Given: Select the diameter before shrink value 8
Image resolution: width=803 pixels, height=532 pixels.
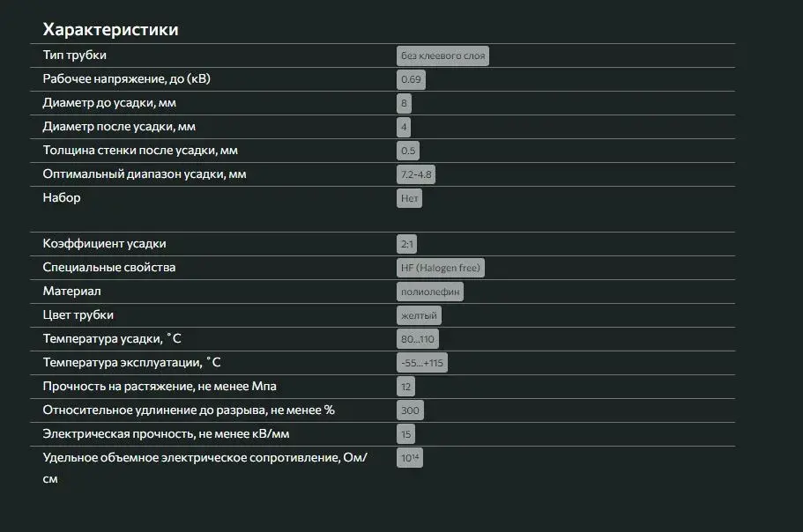Looking at the screenshot, I should [404, 103].
